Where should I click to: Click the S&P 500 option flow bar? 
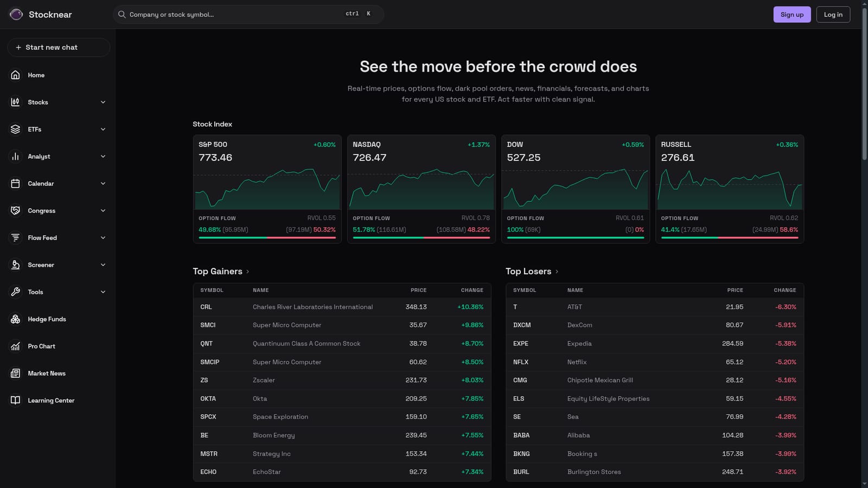coord(267,237)
